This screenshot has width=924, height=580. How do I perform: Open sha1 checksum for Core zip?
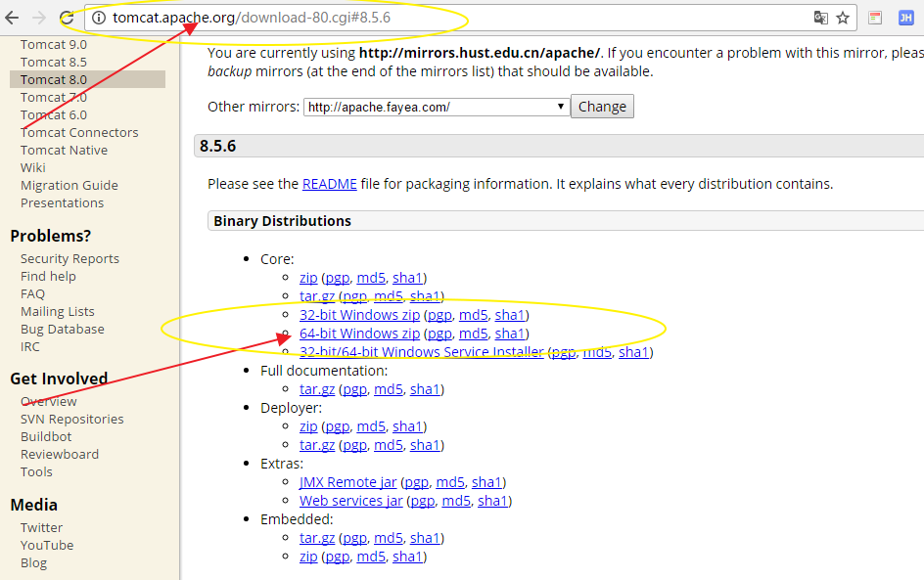[408, 278]
